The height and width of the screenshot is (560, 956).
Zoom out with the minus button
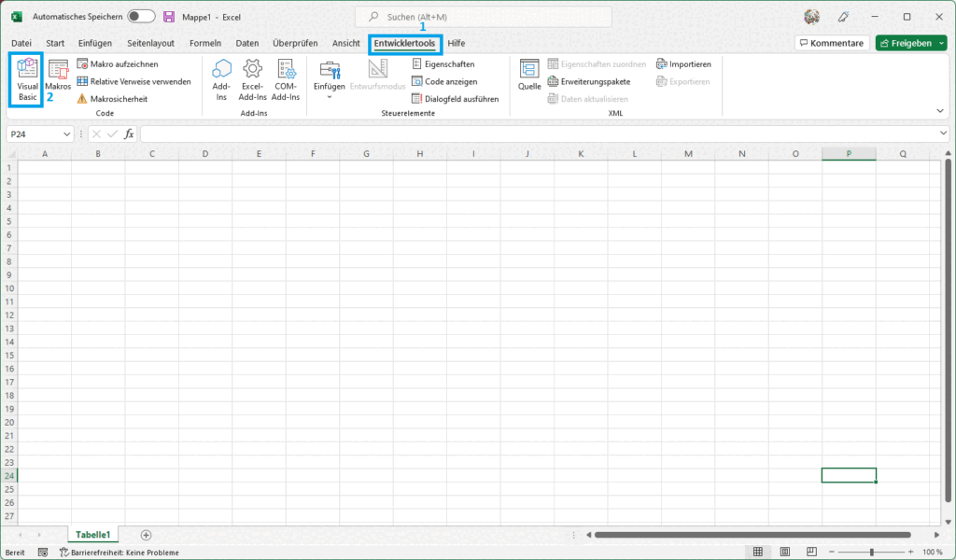point(831,553)
